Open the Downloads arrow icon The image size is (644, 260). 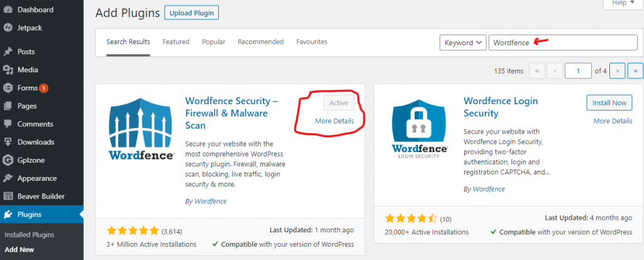[8, 142]
